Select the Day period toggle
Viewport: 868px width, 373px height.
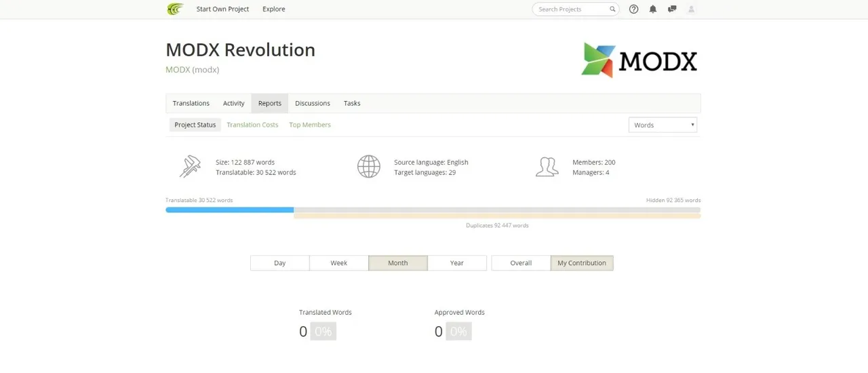(x=280, y=263)
